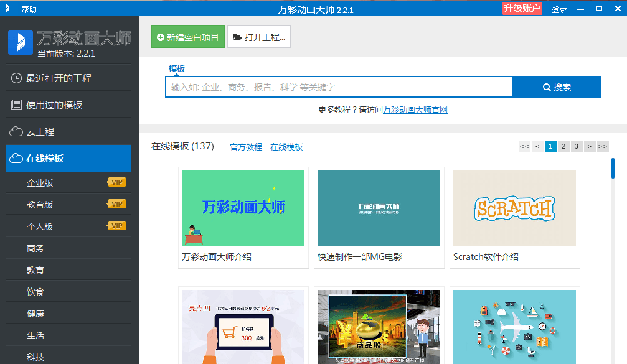Select page 2 in pagination
The image size is (627, 364).
pos(563,146)
